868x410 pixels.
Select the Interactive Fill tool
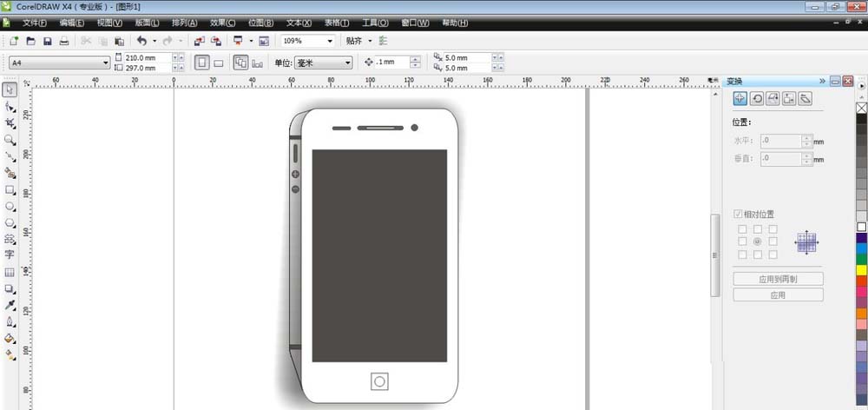(10, 354)
